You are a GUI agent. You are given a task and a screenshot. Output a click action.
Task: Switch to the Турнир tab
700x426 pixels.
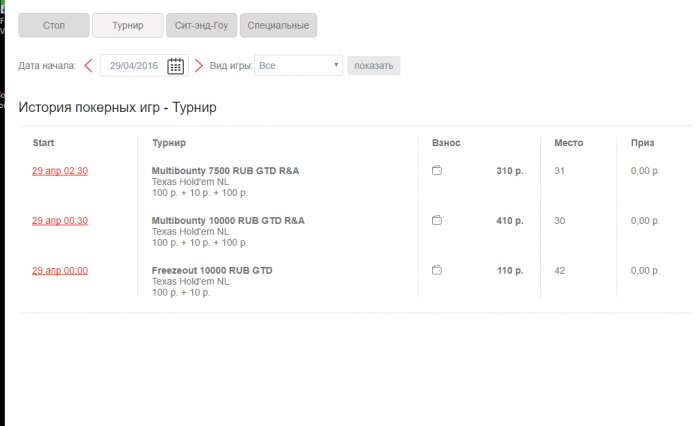[x=128, y=25]
